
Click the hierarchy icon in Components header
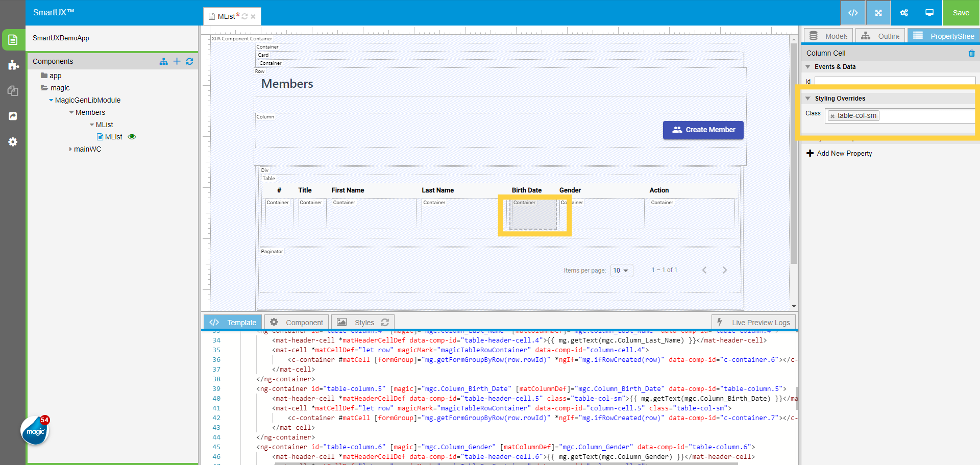coord(163,61)
